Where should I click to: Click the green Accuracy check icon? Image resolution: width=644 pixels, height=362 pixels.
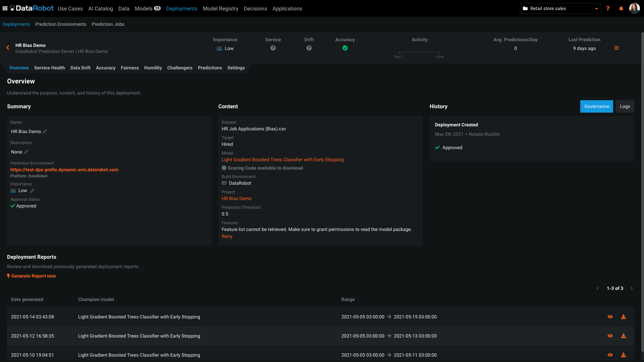345,48
